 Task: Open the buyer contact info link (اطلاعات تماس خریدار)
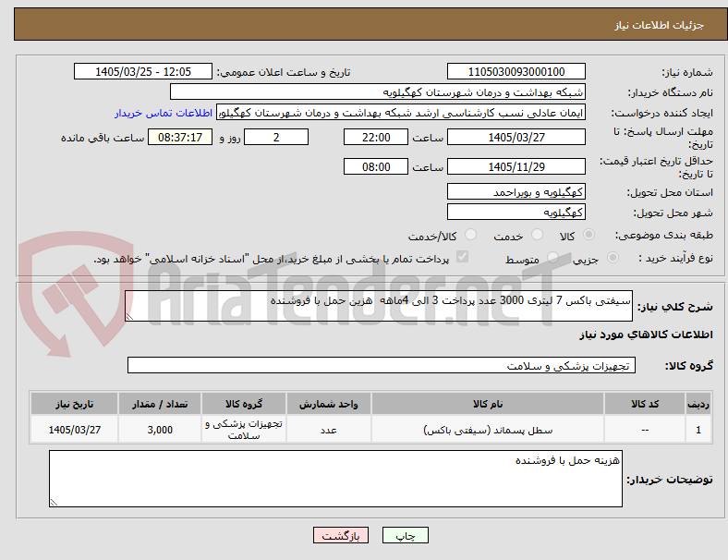(x=164, y=113)
